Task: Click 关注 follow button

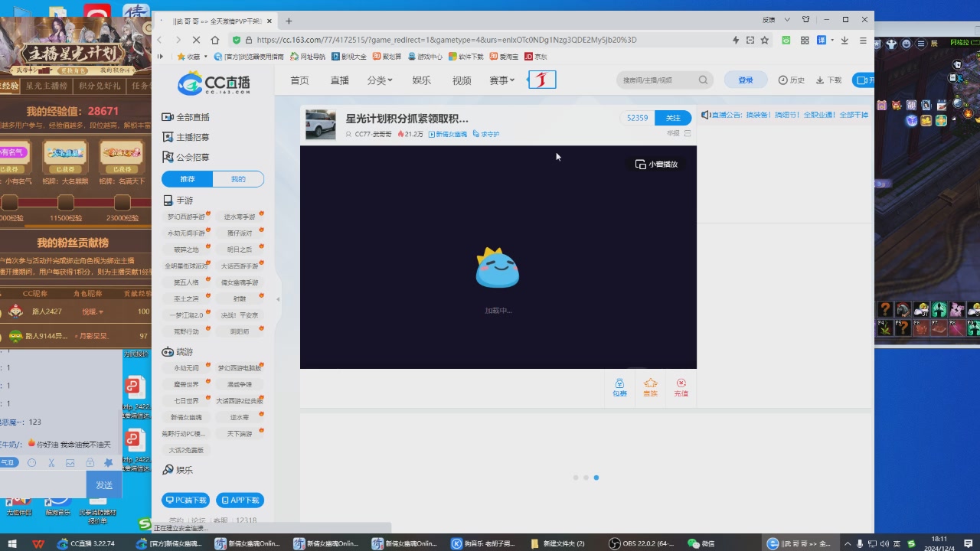Action: click(x=673, y=118)
